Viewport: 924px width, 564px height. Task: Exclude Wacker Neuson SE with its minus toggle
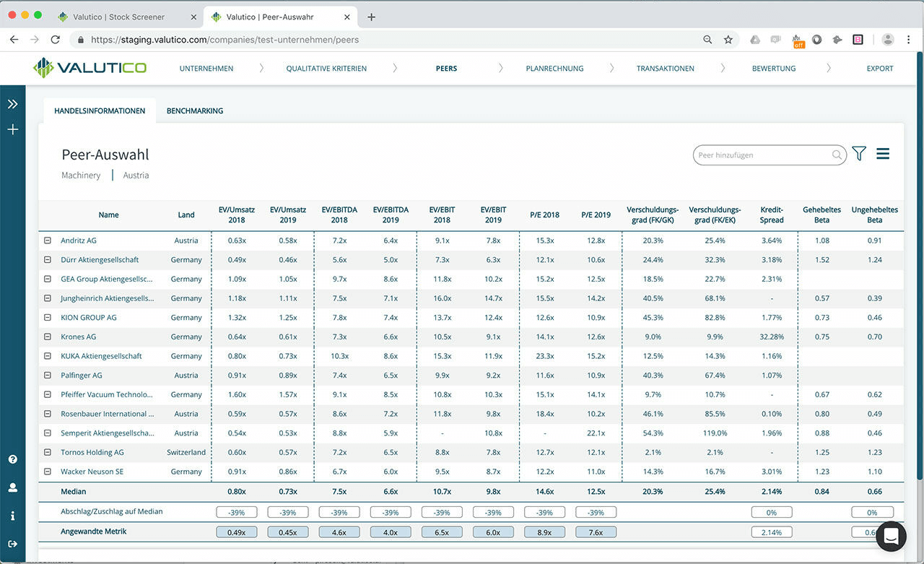[46, 472]
